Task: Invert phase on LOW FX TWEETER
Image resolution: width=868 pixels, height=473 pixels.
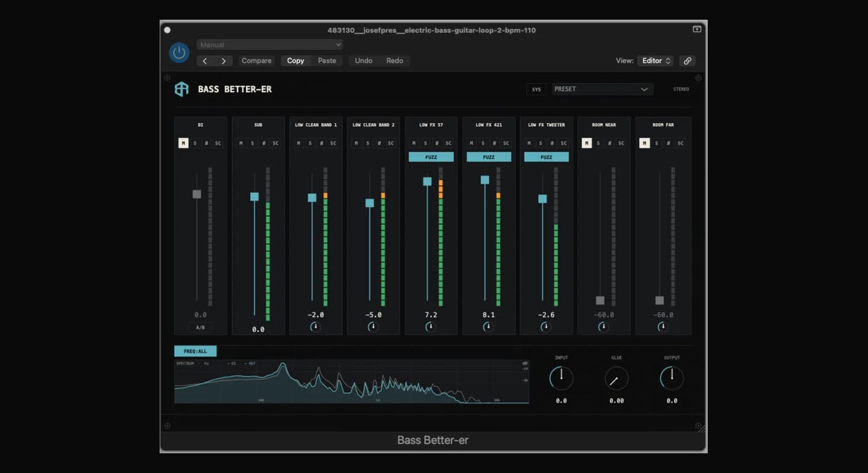Action: [x=552, y=144]
